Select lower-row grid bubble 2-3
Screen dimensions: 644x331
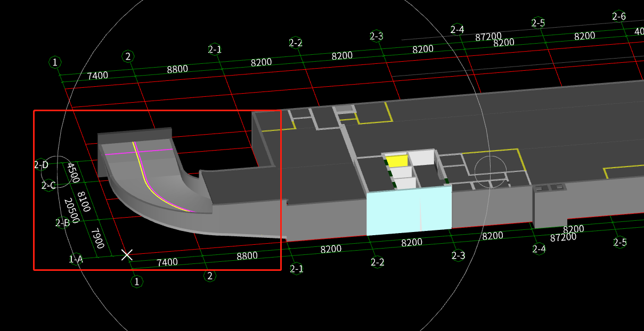click(458, 255)
